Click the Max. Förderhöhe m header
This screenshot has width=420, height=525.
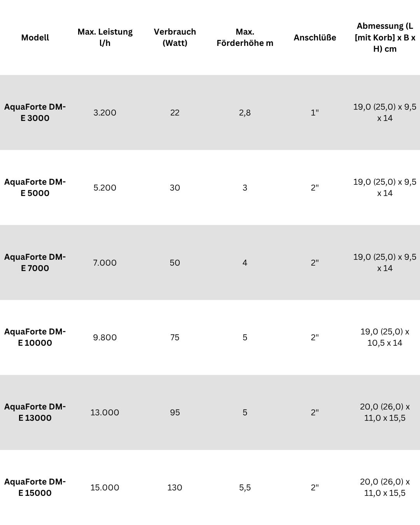pyautogui.click(x=245, y=37)
